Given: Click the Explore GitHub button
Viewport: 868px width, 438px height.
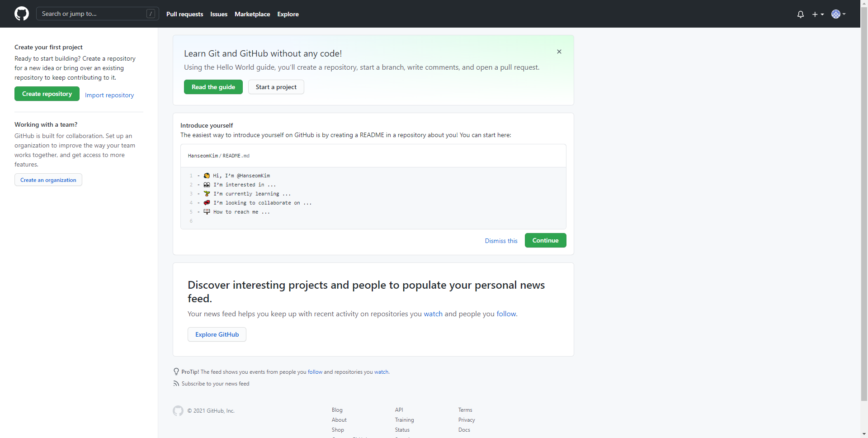Looking at the screenshot, I should pos(217,334).
